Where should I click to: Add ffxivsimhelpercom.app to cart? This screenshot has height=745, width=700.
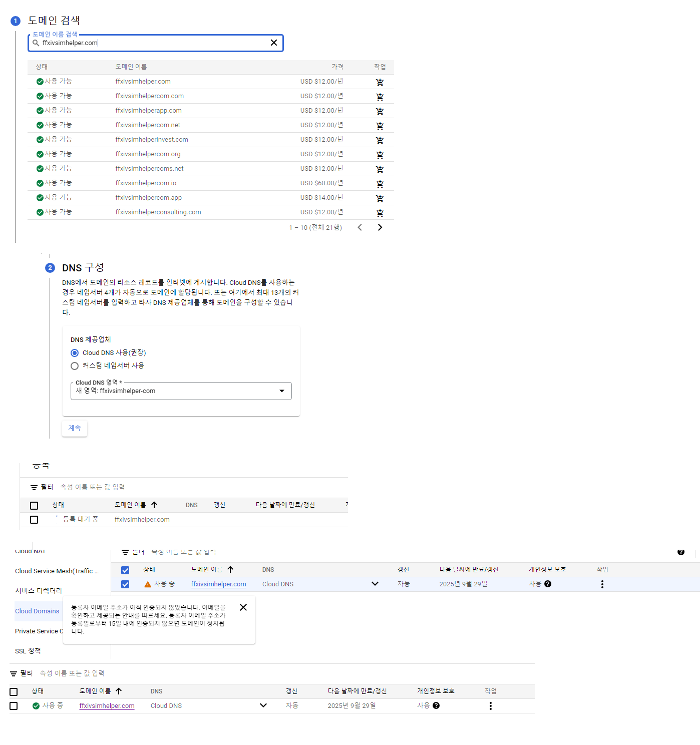tap(380, 198)
